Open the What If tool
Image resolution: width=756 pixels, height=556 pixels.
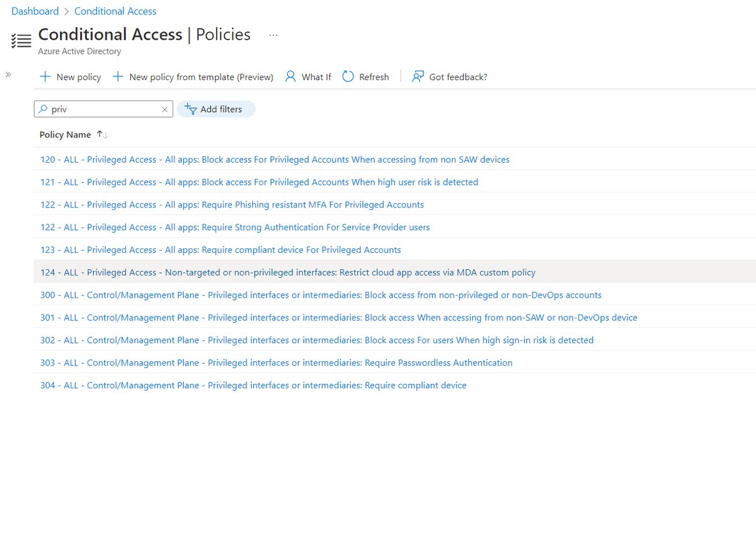pos(308,77)
